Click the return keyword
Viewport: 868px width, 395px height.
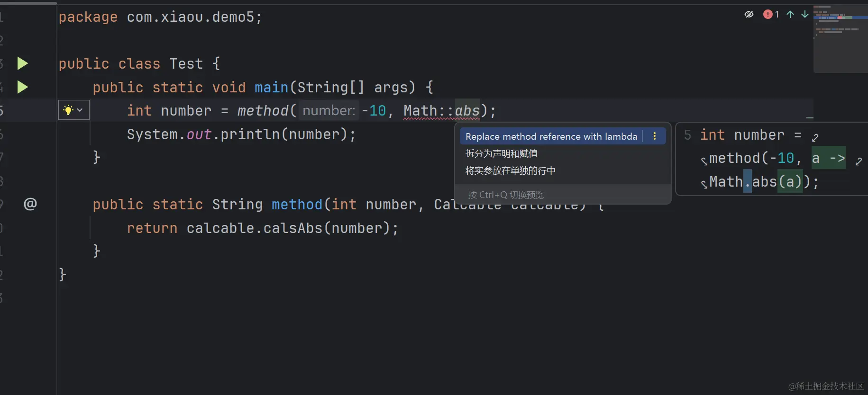click(x=152, y=228)
